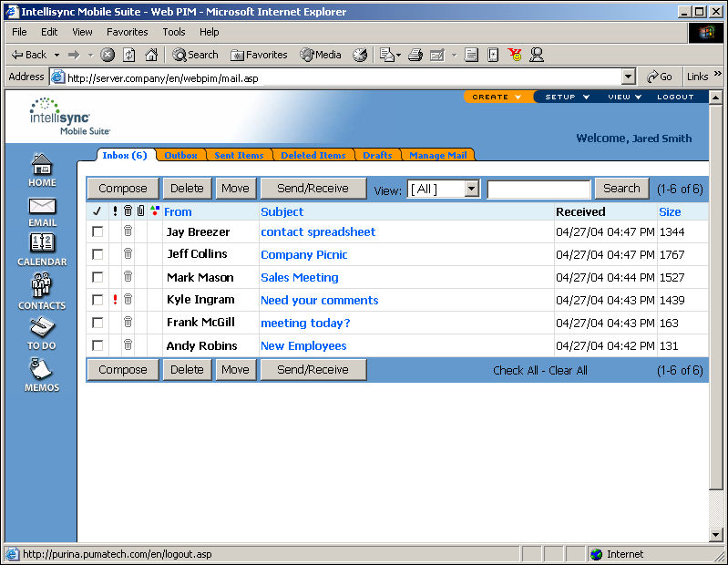Click the Messenger person icon in toolbar

[x=537, y=55]
